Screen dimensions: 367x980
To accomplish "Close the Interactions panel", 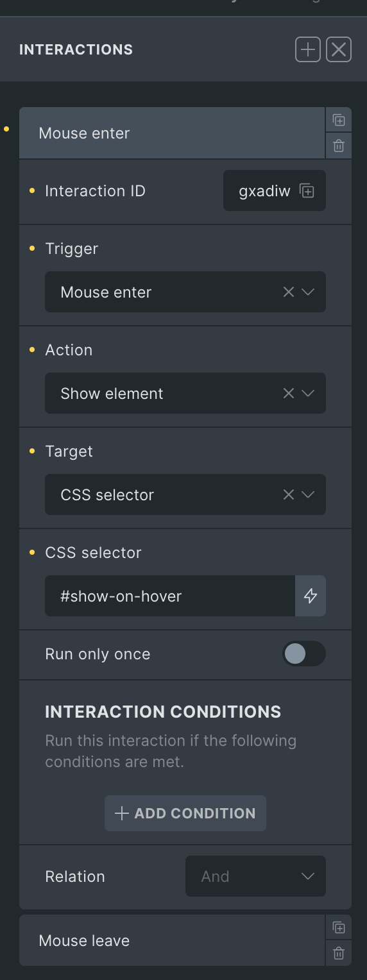I will (x=339, y=49).
